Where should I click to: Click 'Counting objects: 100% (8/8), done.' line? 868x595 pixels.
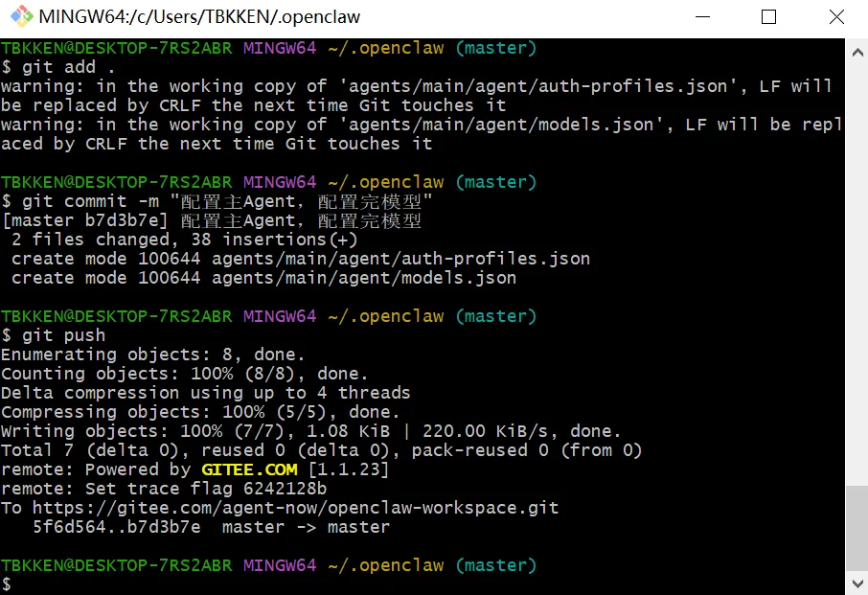point(184,374)
